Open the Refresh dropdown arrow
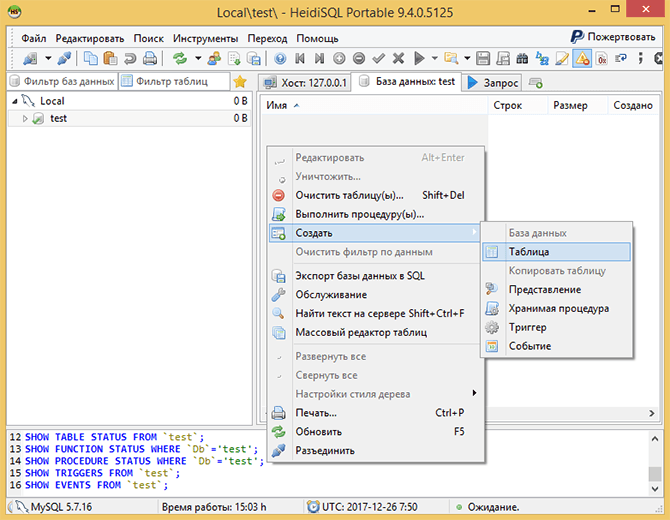This screenshot has width=670, height=520. (198, 58)
